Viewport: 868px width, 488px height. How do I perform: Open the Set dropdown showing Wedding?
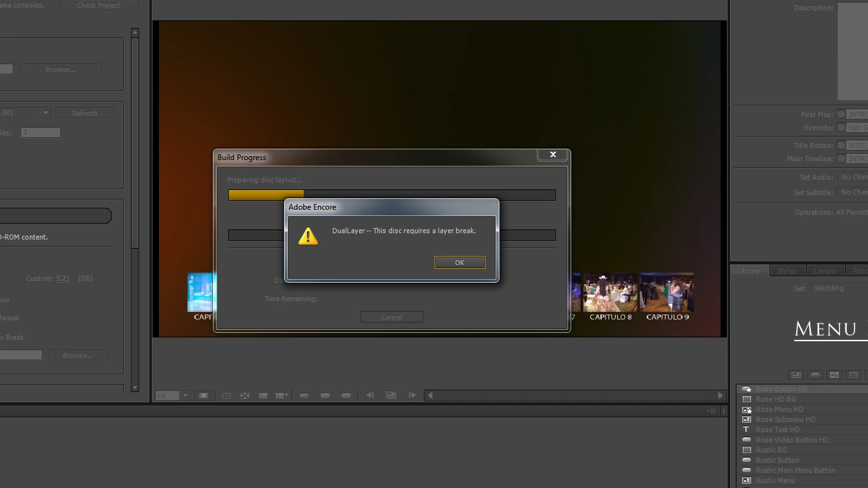pos(839,288)
